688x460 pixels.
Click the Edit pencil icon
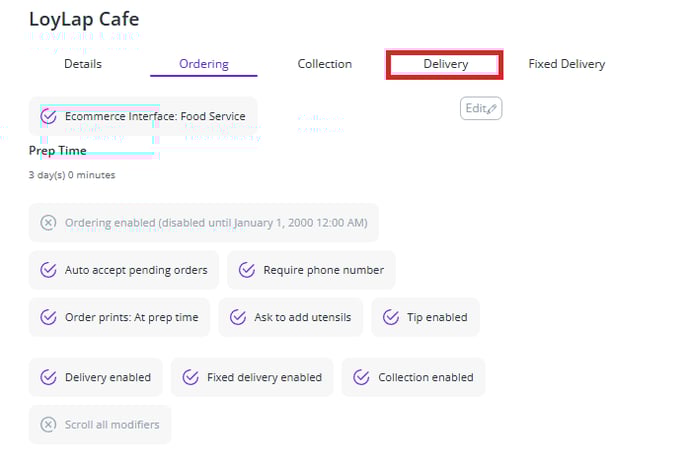pyautogui.click(x=491, y=109)
